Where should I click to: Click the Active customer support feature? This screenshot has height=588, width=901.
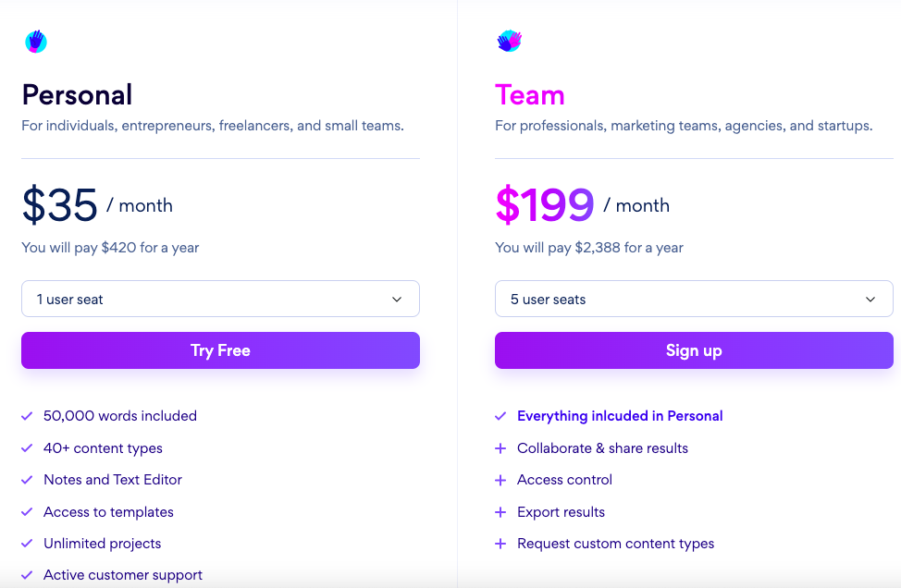(123, 575)
